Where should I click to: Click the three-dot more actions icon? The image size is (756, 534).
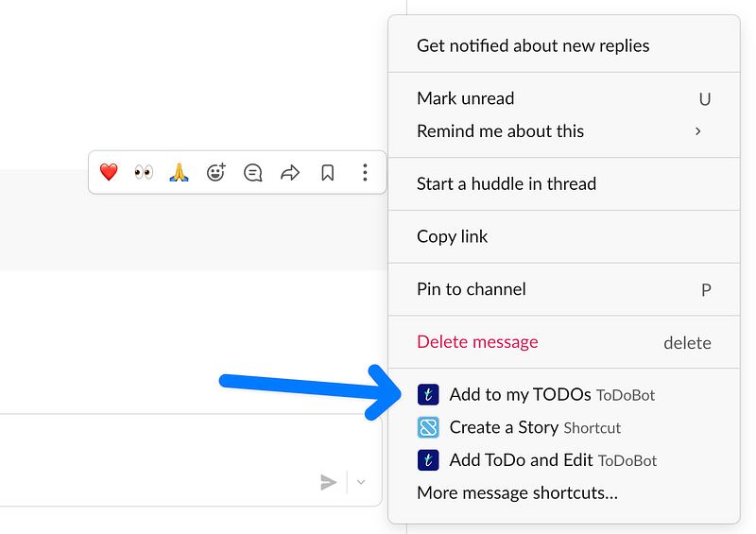click(365, 172)
